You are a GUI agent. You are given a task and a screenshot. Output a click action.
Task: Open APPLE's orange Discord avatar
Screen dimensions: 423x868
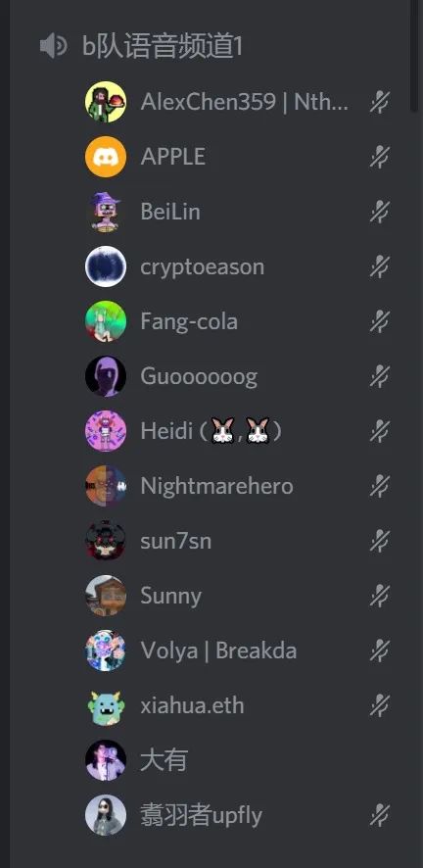pos(106,157)
